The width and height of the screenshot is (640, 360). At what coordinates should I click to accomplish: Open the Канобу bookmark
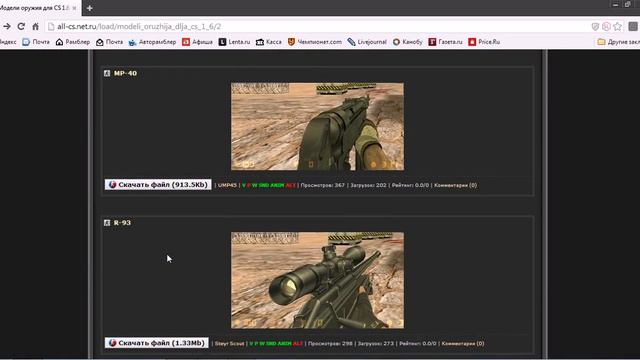click(x=407, y=42)
